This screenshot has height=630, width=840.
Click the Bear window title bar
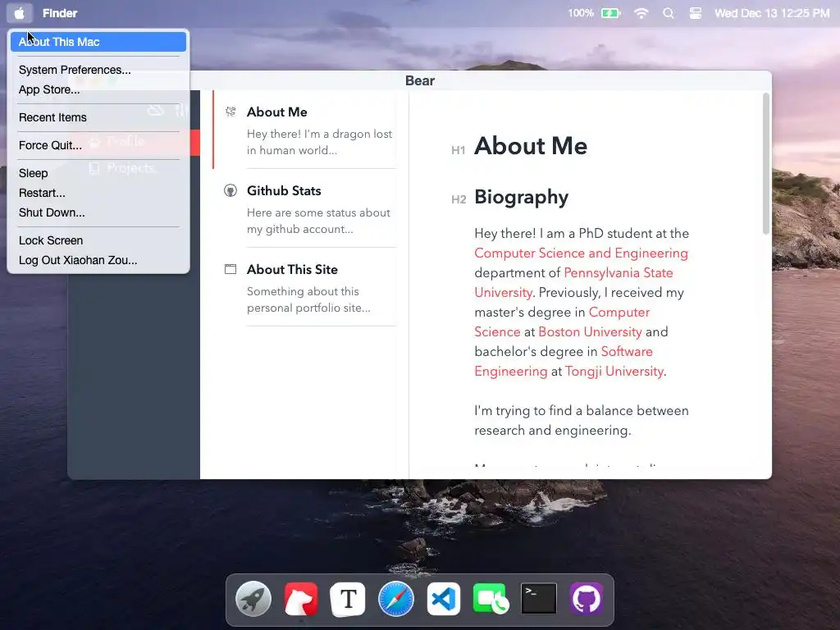tap(419, 80)
